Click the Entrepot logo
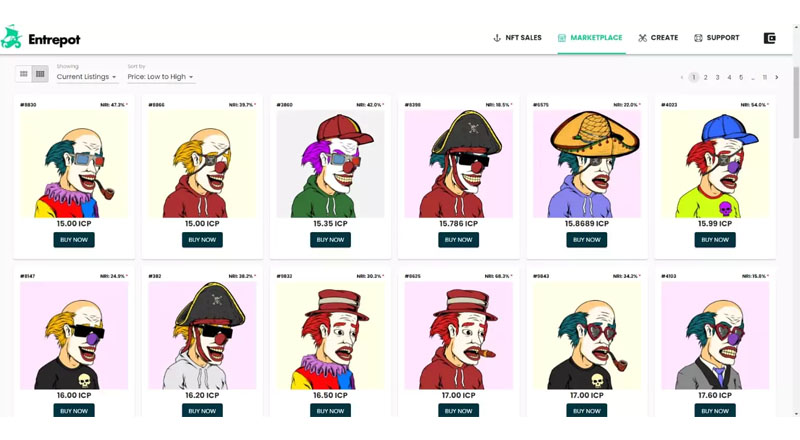Image resolution: width=800 pixels, height=440 pixels. click(x=40, y=38)
